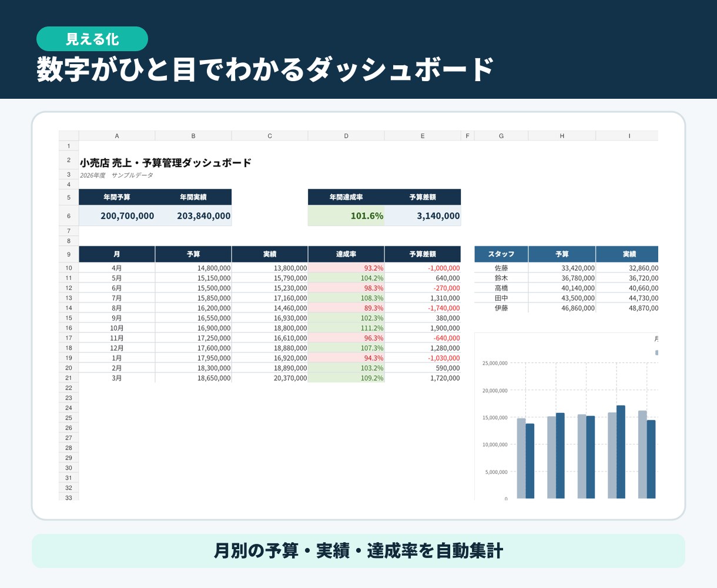Click the 達成率 table header

click(346, 254)
